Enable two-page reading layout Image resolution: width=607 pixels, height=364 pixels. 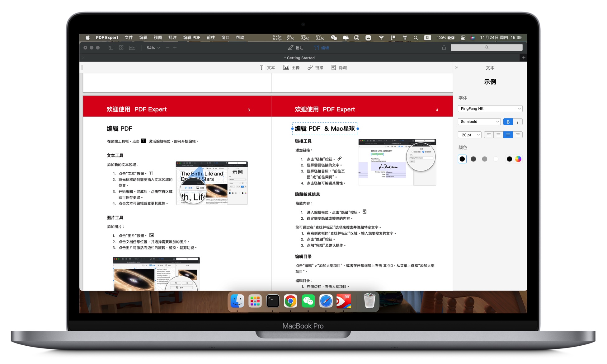[x=132, y=48]
